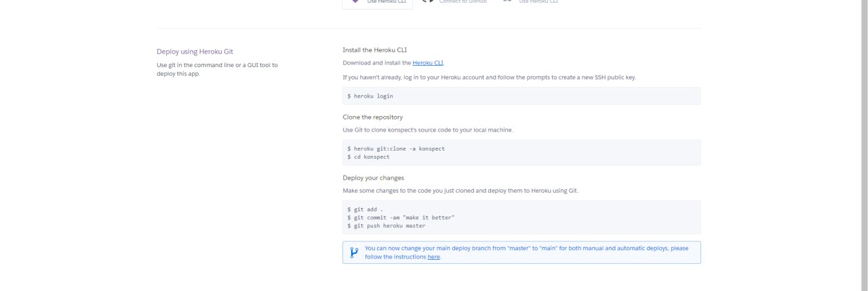Click the main deploy branch notice box
The image size is (868, 291).
[x=521, y=252]
